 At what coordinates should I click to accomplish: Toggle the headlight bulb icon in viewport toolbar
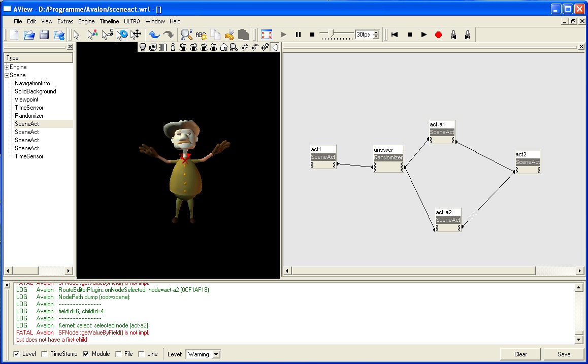click(143, 47)
